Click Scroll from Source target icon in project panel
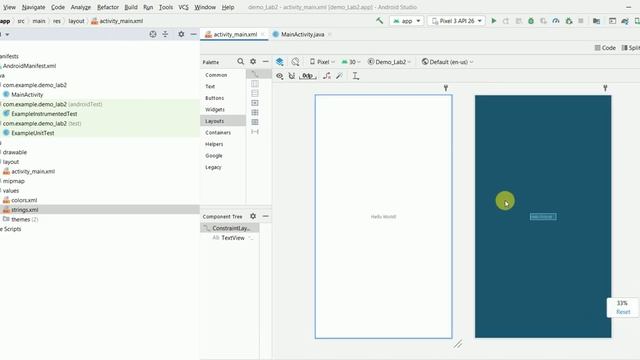Viewport: 640px width, 360px height. pyautogui.click(x=153, y=34)
